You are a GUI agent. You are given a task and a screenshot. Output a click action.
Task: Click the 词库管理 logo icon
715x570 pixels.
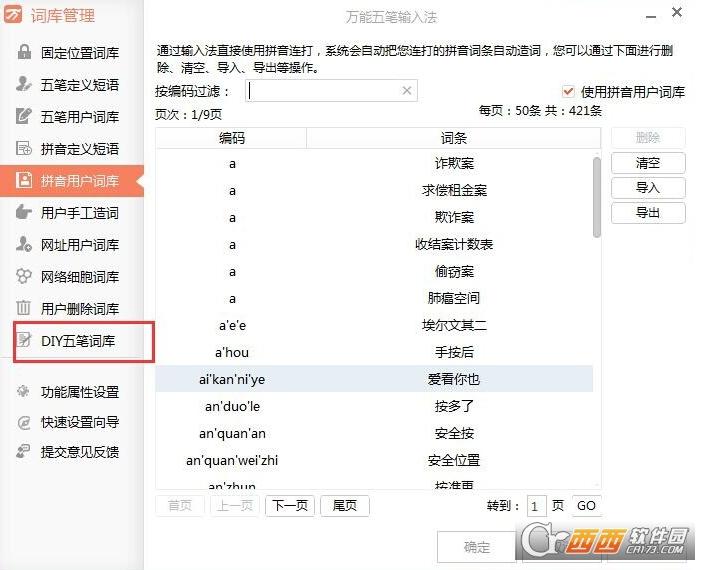(x=12, y=14)
